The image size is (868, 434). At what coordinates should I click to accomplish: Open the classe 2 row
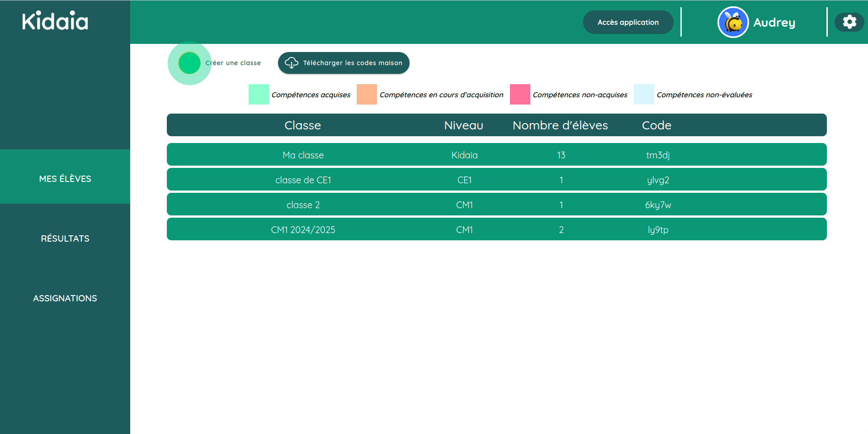[303, 205]
